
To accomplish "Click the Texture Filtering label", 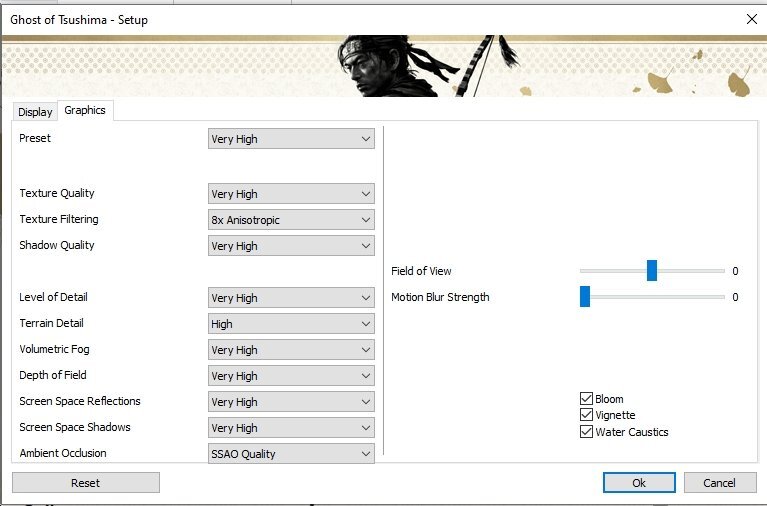I will (x=59, y=219).
